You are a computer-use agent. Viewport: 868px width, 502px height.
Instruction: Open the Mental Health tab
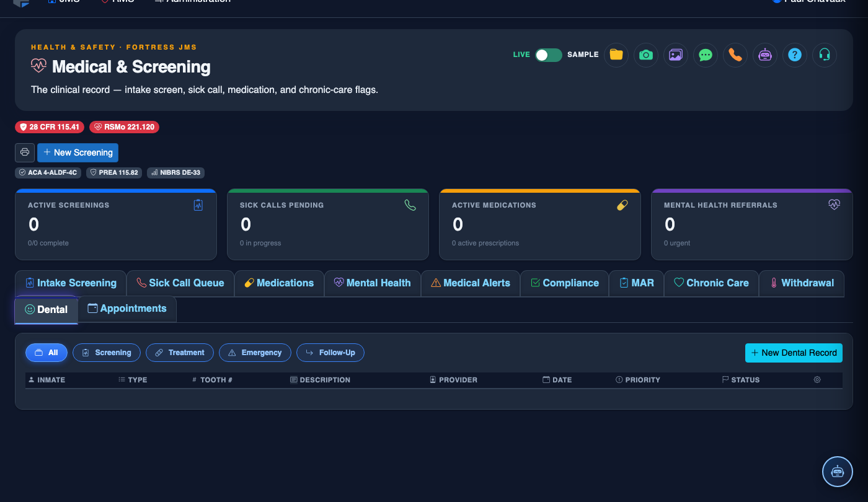(x=373, y=283)
